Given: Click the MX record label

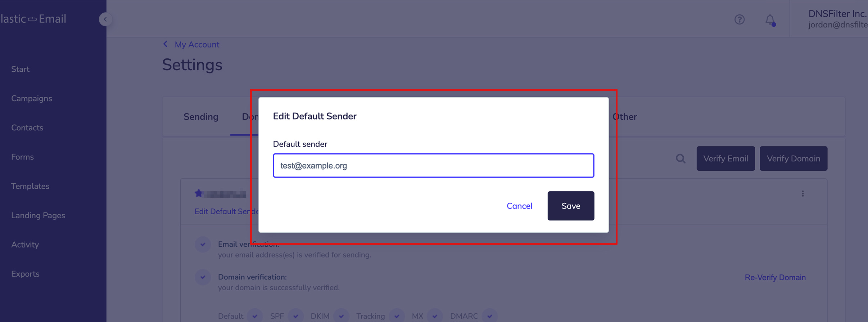Looking at the screenshot, I should (x=417, y=316).
